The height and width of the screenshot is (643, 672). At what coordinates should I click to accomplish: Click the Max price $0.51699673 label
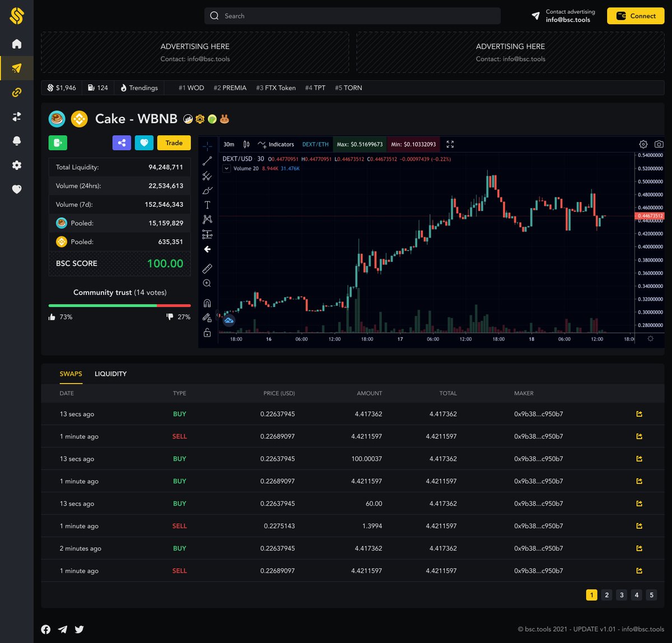(x=360, y=144)
